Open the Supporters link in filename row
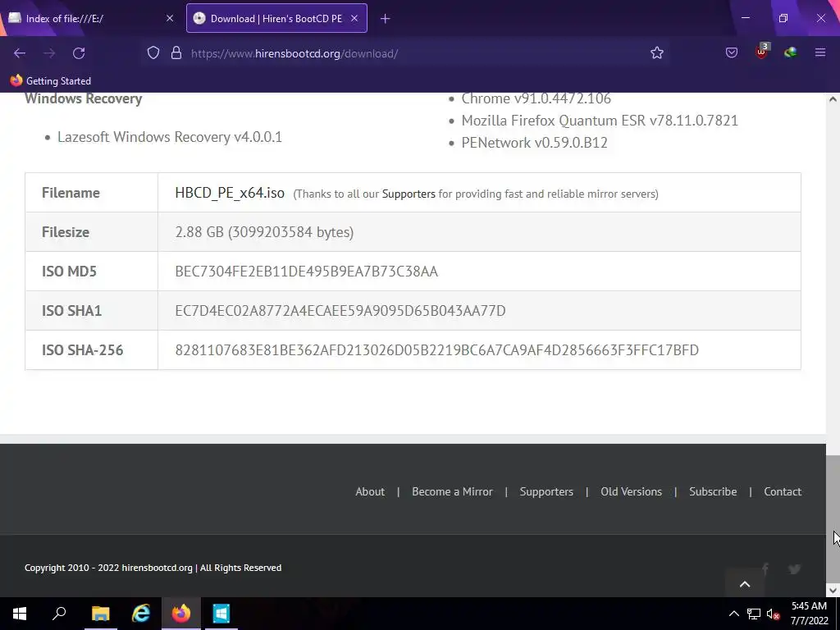The height and width of the screenshot is (630, 840). coord(409,194)
